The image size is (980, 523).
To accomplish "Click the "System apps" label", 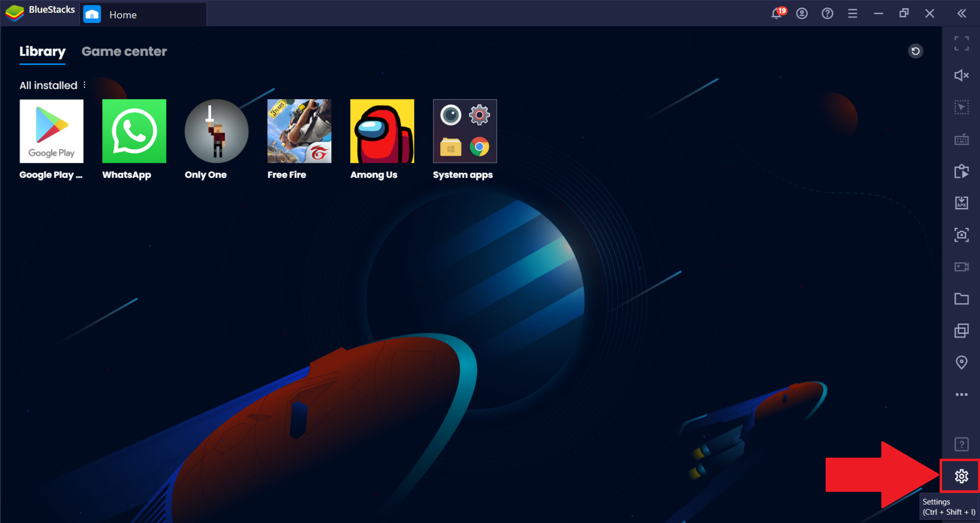I will tap(463, 175).
